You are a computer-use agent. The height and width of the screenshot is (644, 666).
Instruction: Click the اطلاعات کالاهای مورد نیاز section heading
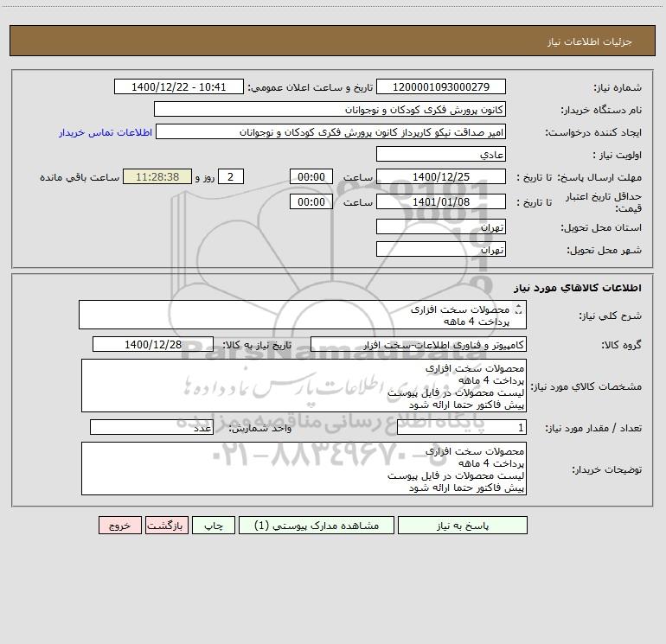click(578, 288)
